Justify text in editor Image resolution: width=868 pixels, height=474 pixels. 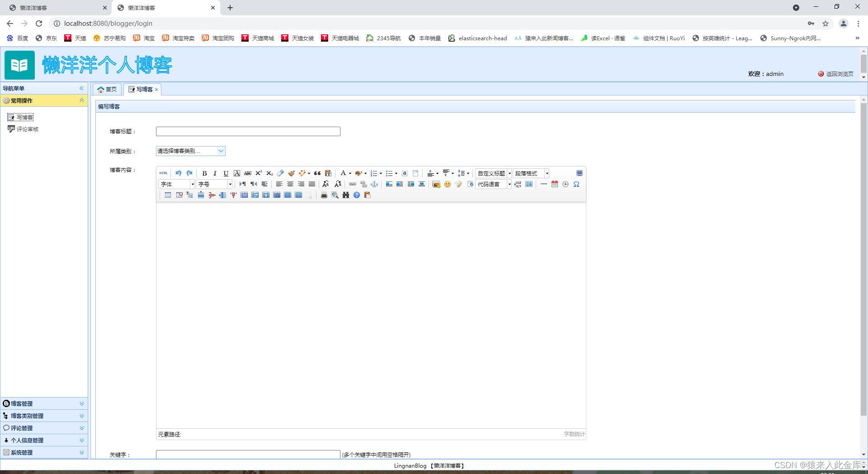tap(312, 184)
